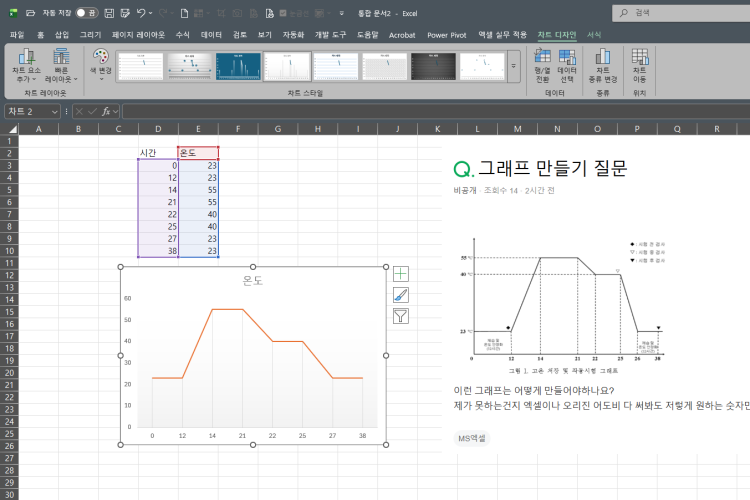Viewport: 750px width, 500px height.
Task: Select row 11 header
Action: click(x=9, y=263)
